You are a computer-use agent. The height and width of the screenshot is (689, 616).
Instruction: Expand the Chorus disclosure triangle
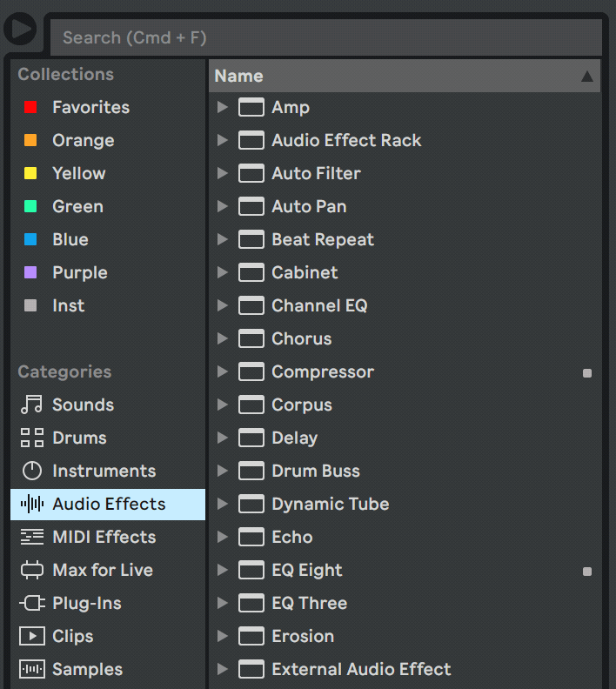click(x=223, y=338)
